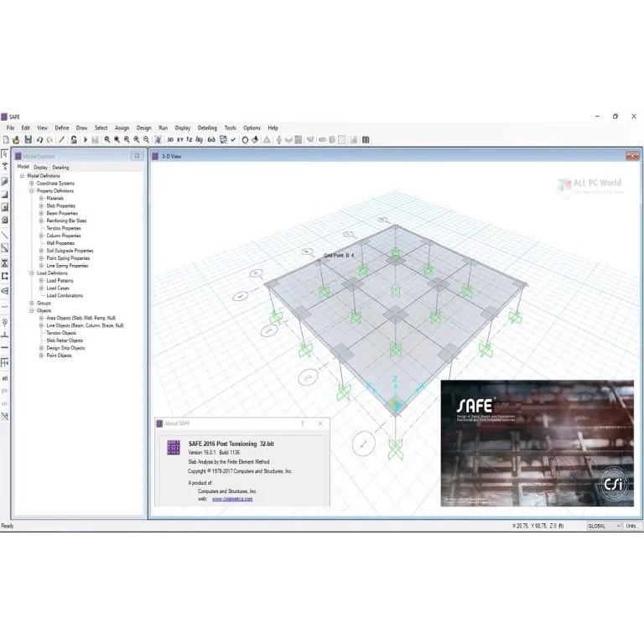644x644 pixels.
Task: Expand the Coordinate Systems tree node
Action: [32, 183]
